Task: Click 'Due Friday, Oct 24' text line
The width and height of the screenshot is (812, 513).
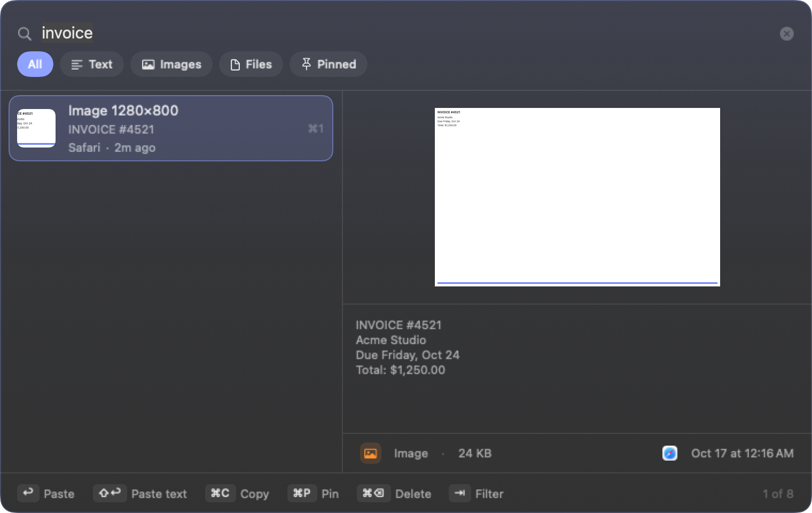Action: 408,355
